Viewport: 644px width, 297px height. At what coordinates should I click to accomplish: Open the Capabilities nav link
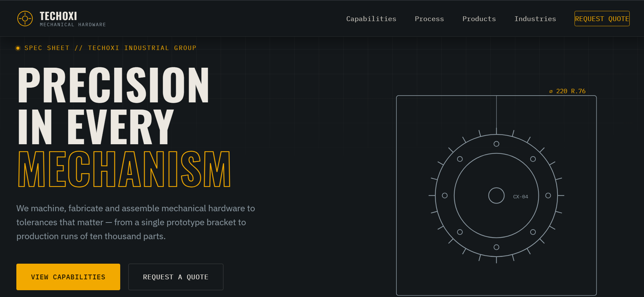(371, 19)
